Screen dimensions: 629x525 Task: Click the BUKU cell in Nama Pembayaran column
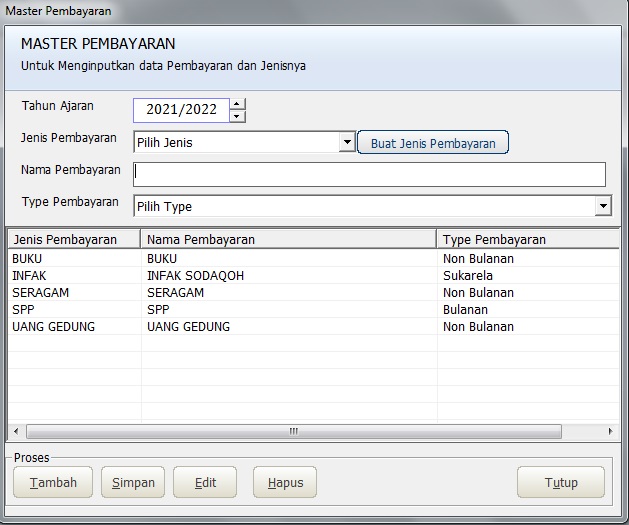click(162, 259)
